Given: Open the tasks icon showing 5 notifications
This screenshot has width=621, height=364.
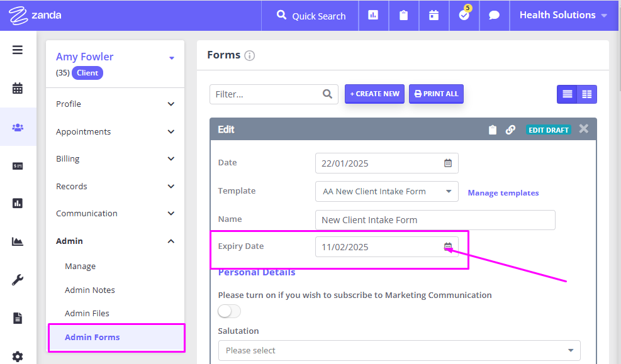Looking at the screenshot, I should pos(464,16).
